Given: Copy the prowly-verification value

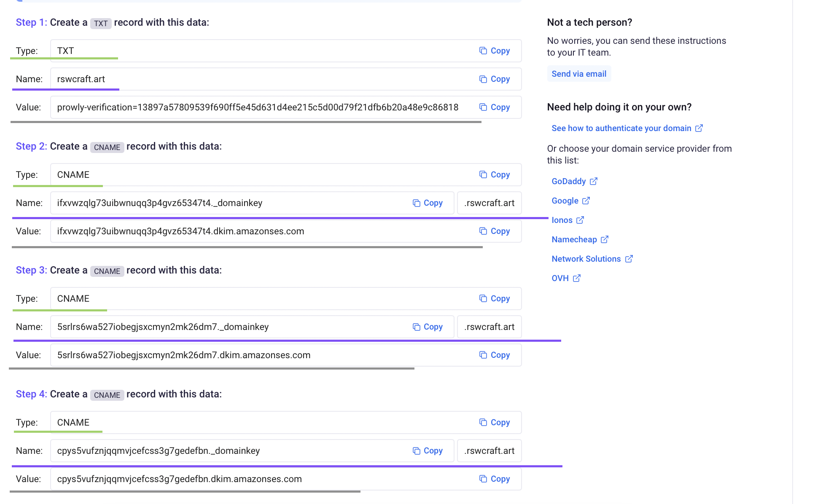Looking at the screenshot, I should coord(495,107).
